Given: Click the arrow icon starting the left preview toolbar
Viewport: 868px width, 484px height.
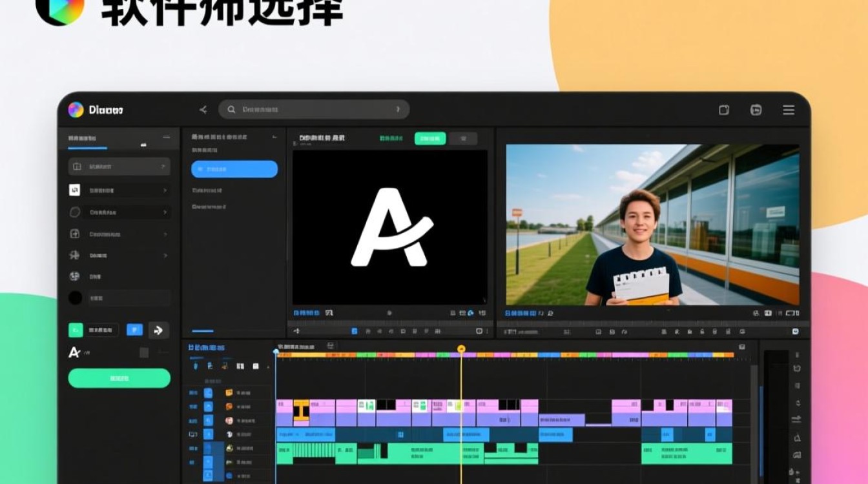Looking at the screenshot, I should [x=297, y=331].
